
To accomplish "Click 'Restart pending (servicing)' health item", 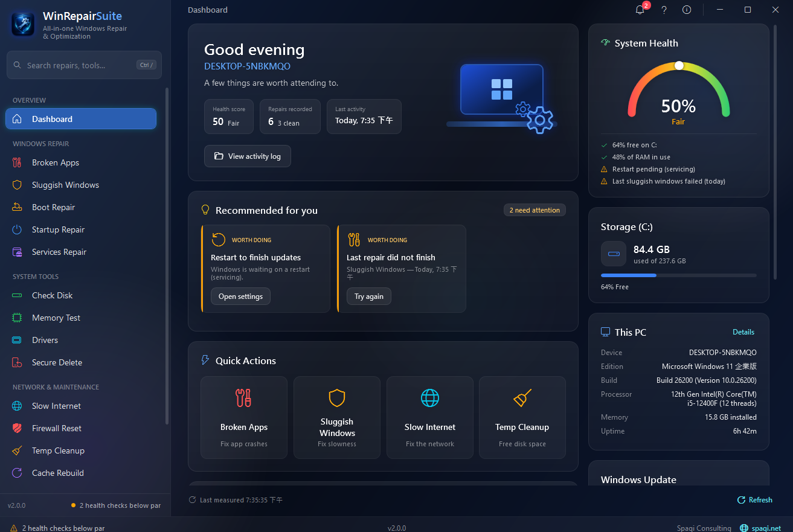I will coord(653,169).
